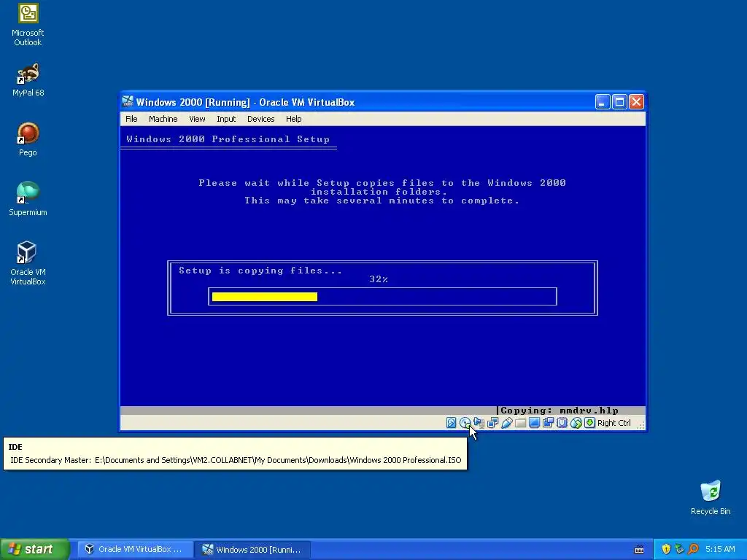Click the keyboard capture green-arrow icon
This screenshot has height=560, width=747.
[589, 423]
